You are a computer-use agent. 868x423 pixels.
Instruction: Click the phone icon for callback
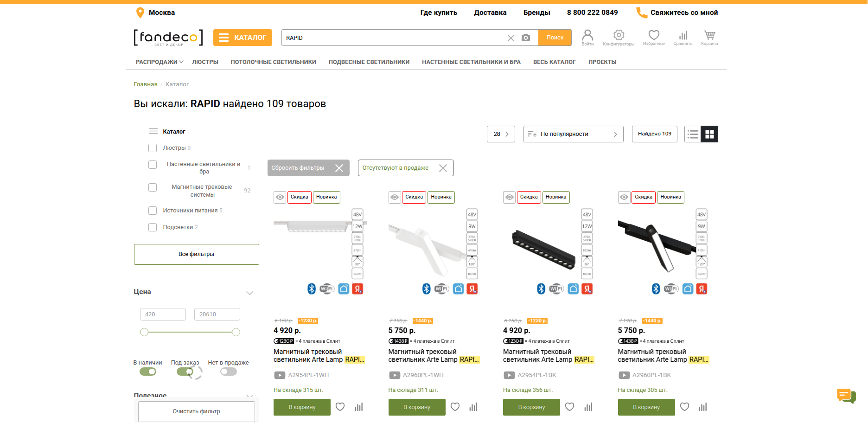tap(642, 13)
